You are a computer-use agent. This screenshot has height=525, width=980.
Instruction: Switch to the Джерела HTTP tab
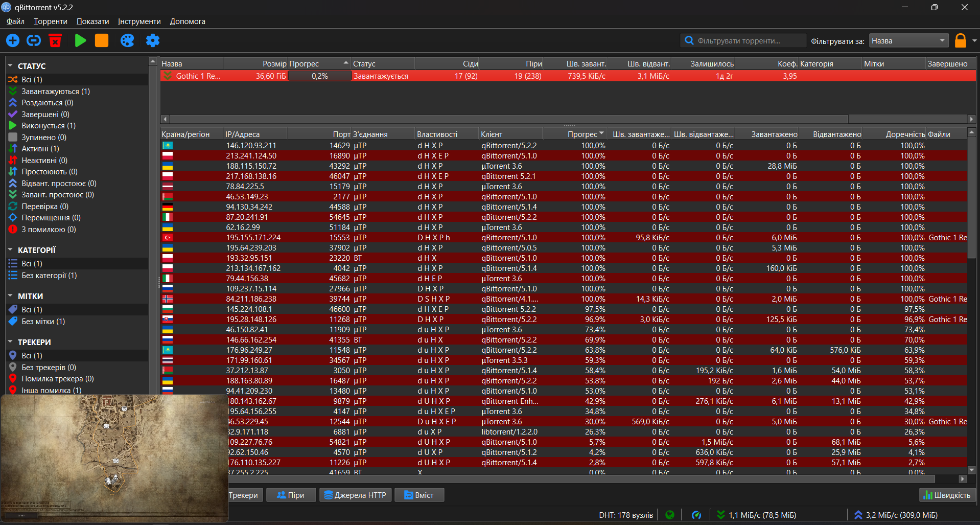coord(356,495)
